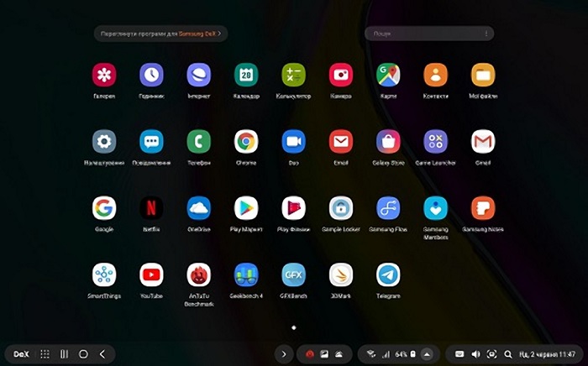Image resolution: width=588 pixels, height=366 pixels.
Task: Click the mobile signal icon
Action: 386,354
